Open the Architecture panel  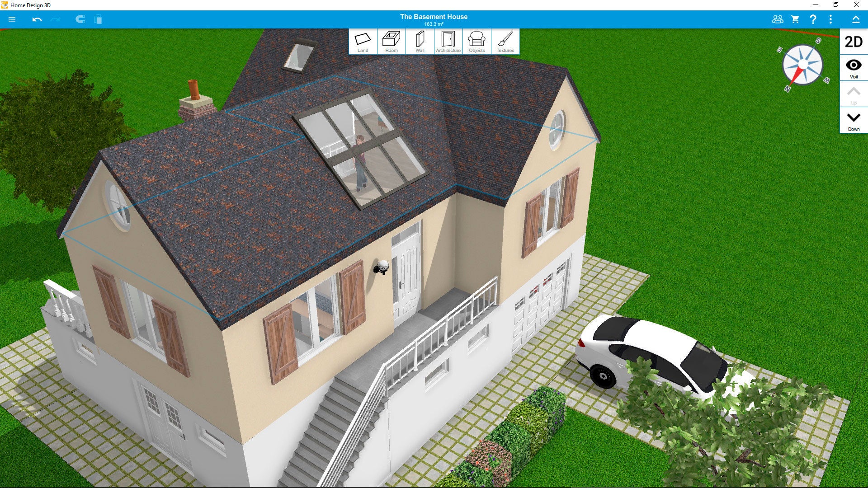(447, 42)
